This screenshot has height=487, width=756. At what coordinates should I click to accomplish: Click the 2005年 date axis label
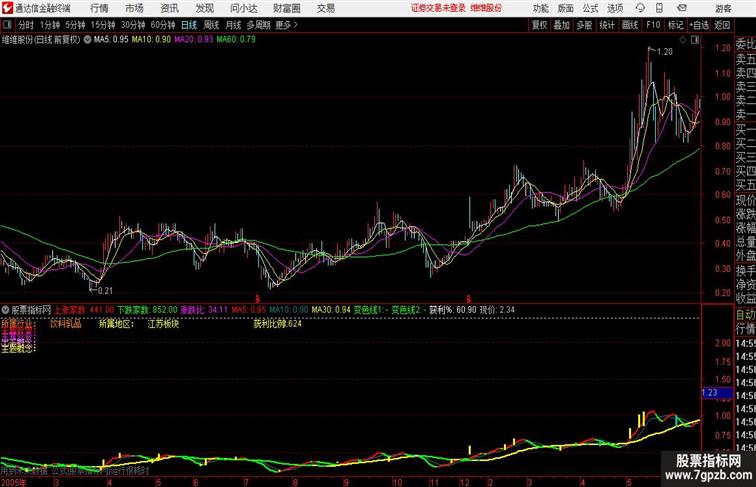tap(14, 482)
